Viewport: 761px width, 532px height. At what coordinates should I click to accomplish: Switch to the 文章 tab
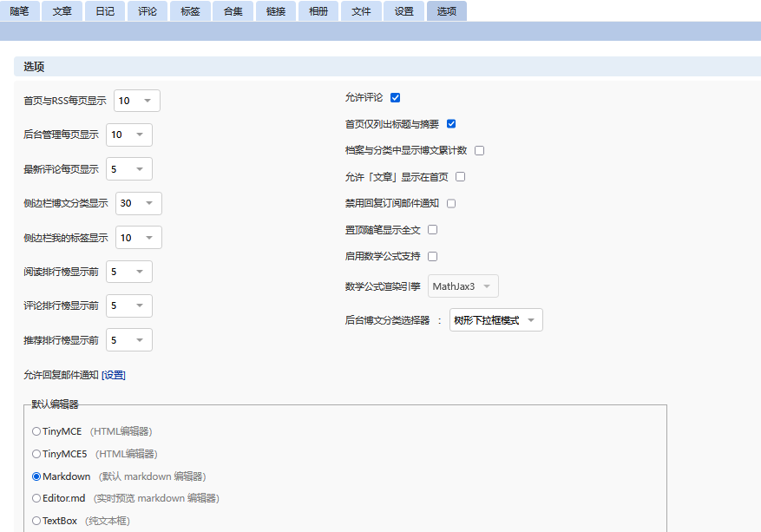tap(62, 10)
